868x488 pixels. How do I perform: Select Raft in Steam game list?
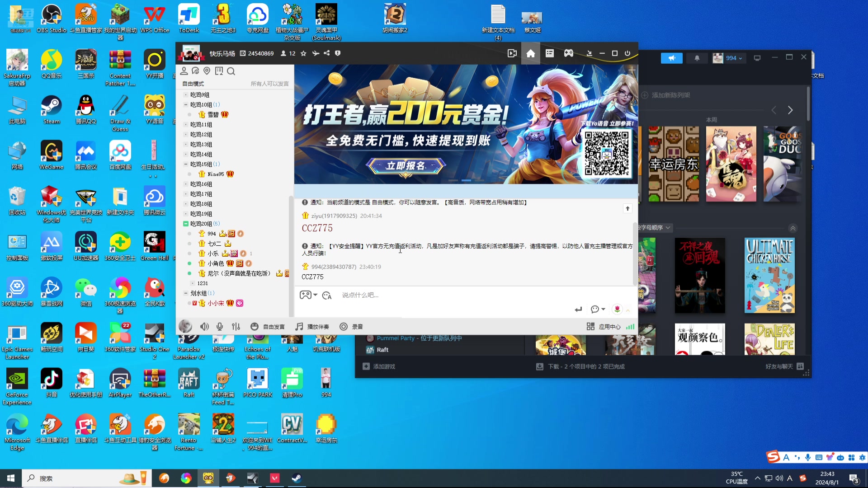[382, 350]
